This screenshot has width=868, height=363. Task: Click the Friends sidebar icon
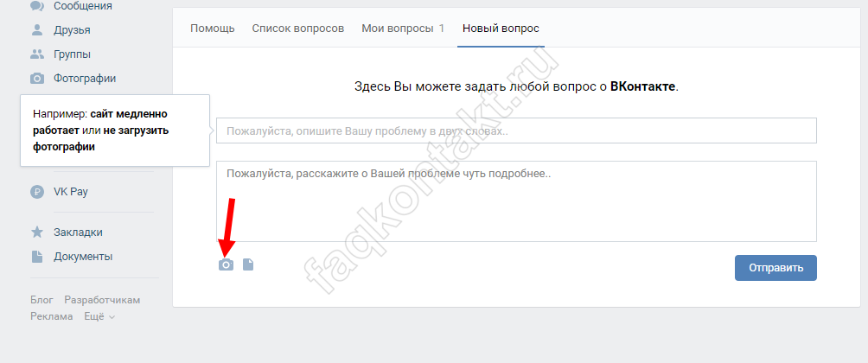tap(37, 30)
